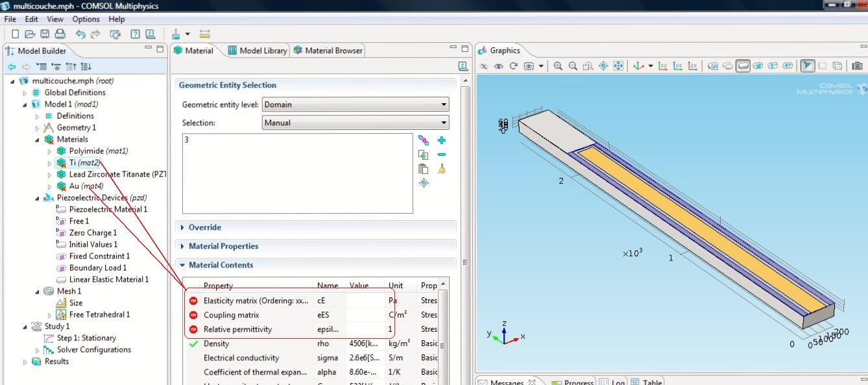868x385 pixels.
Task: Click the Undo arrow in the main toolbar
Action: coord(80,34)
